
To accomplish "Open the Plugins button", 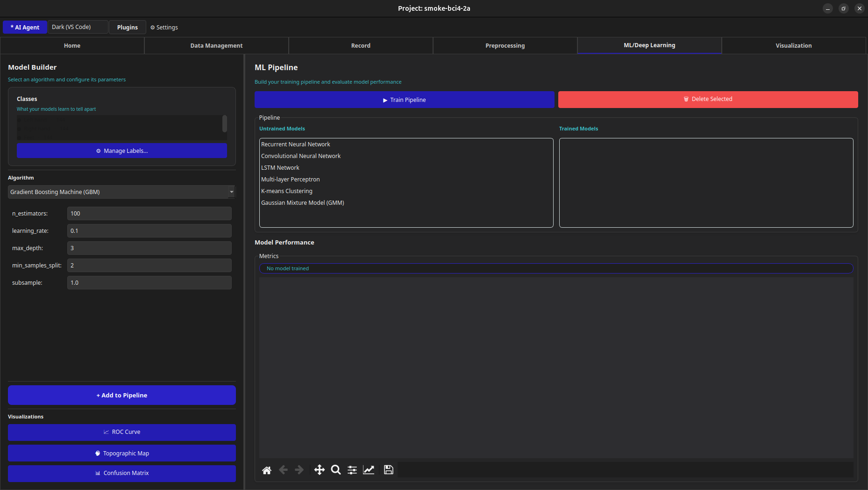I will (128, 27).
